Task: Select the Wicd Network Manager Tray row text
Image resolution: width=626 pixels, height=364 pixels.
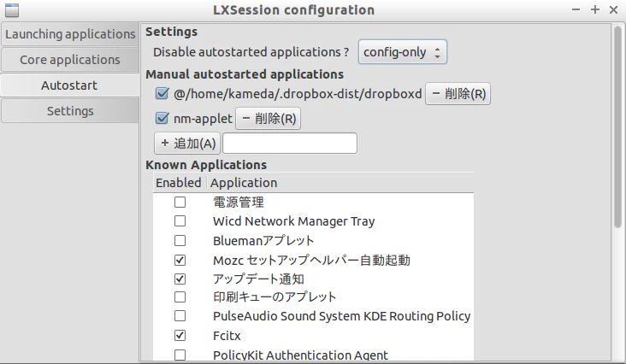Action: point(294,221)
